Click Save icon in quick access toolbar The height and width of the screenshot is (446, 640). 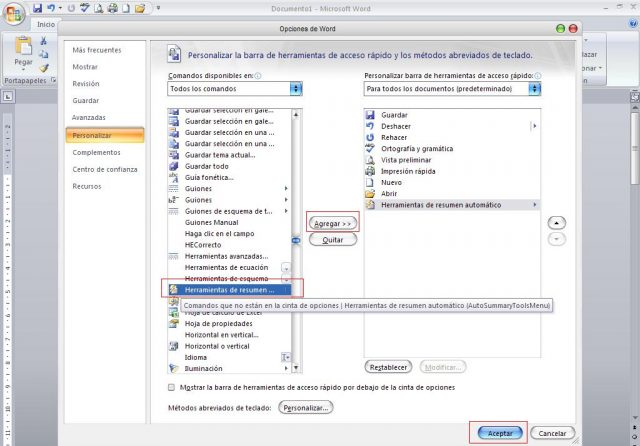click(37, 8)
